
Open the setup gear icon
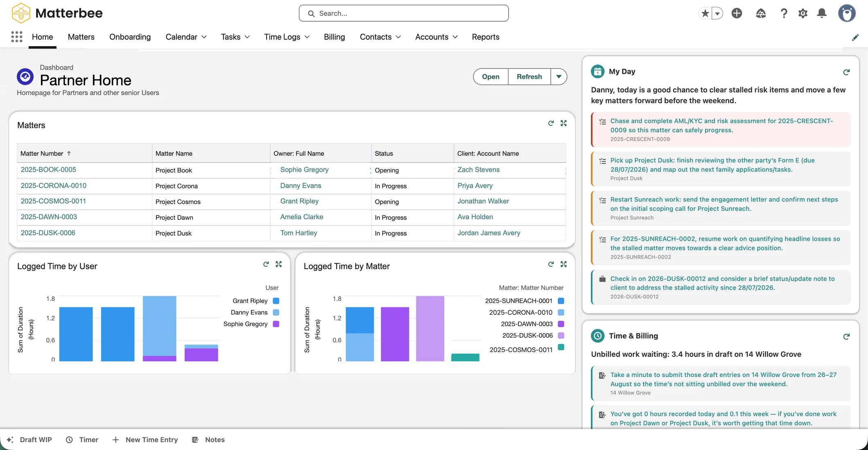(x=803, y=14)
